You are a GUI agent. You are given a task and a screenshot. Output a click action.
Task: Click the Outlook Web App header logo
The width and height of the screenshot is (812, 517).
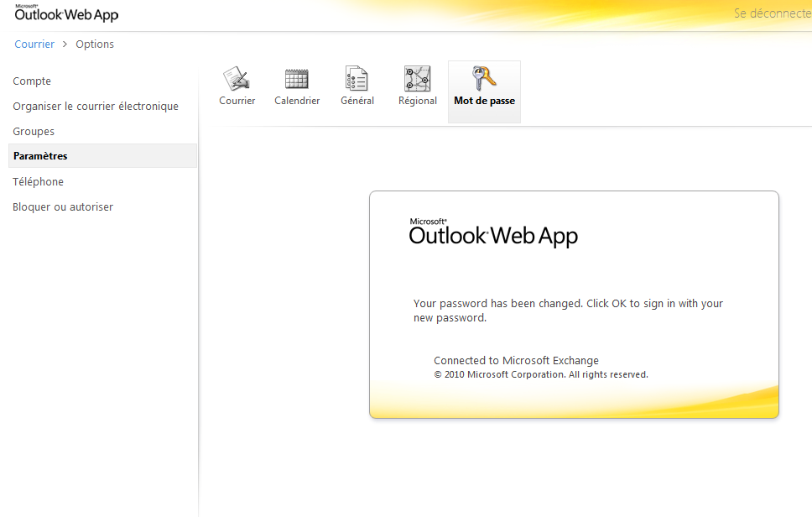[x=66, y=13]
